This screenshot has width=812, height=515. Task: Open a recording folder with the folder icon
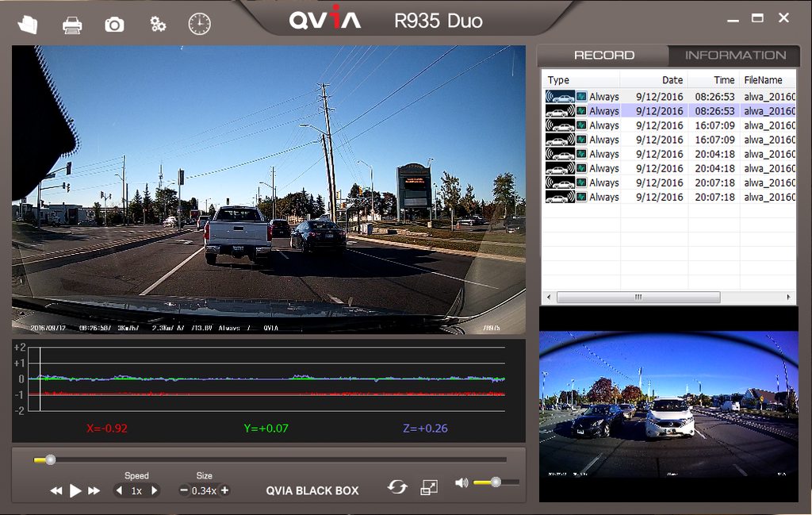click(28, 25)
